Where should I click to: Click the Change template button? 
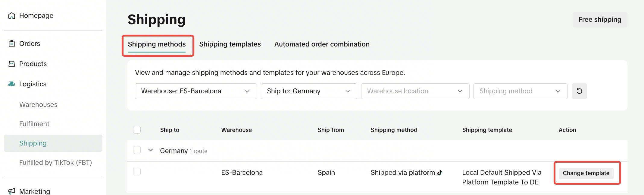[x=586, y=173]
